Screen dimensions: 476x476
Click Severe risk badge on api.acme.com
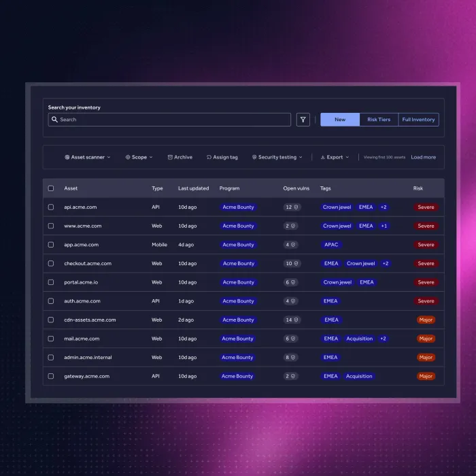tap(426, 207)
